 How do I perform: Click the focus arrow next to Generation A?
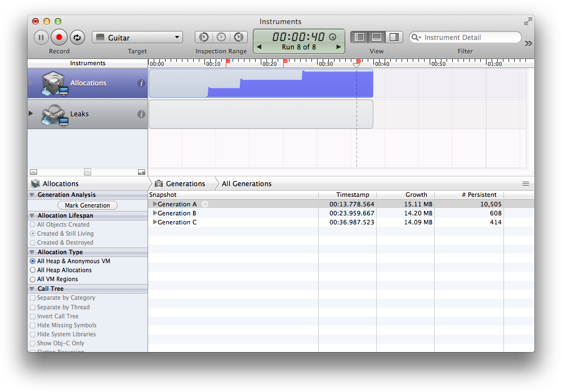[205, 204]
